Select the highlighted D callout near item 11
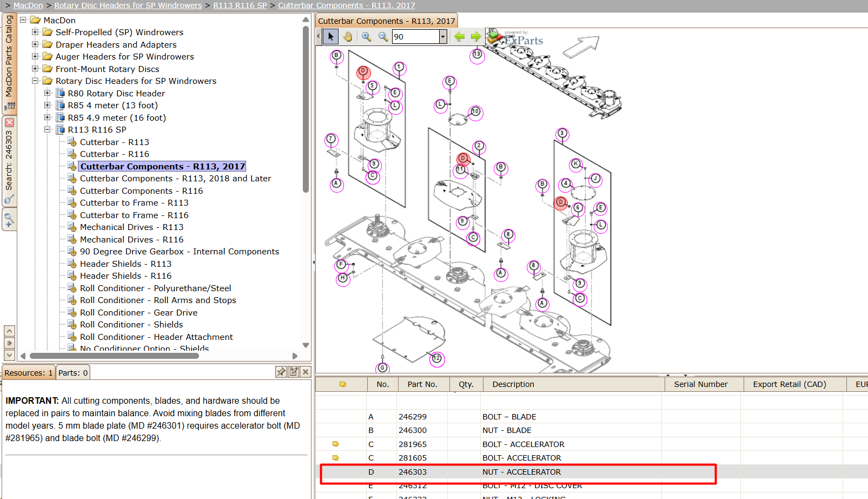 tap(462, 159)
